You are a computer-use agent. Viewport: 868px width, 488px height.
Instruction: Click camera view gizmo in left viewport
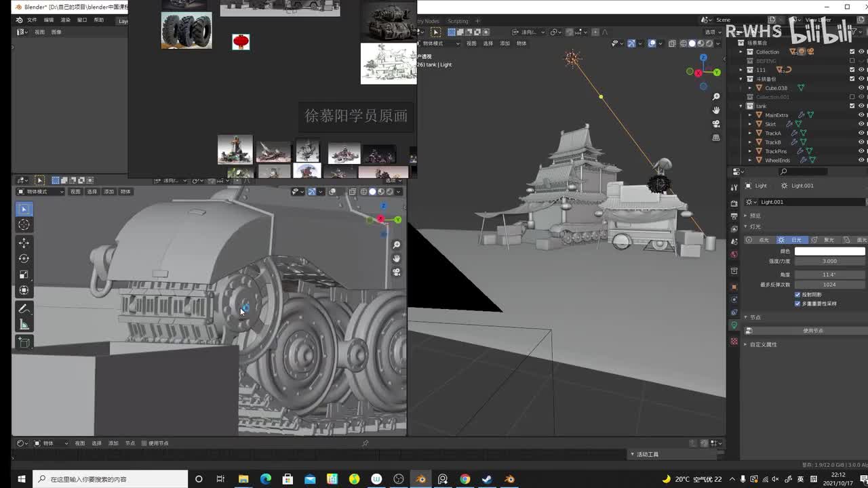(x=397, y=272)
